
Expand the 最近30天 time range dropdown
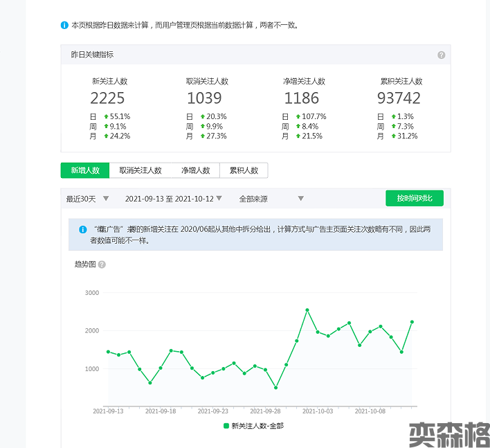coord(87,199)
